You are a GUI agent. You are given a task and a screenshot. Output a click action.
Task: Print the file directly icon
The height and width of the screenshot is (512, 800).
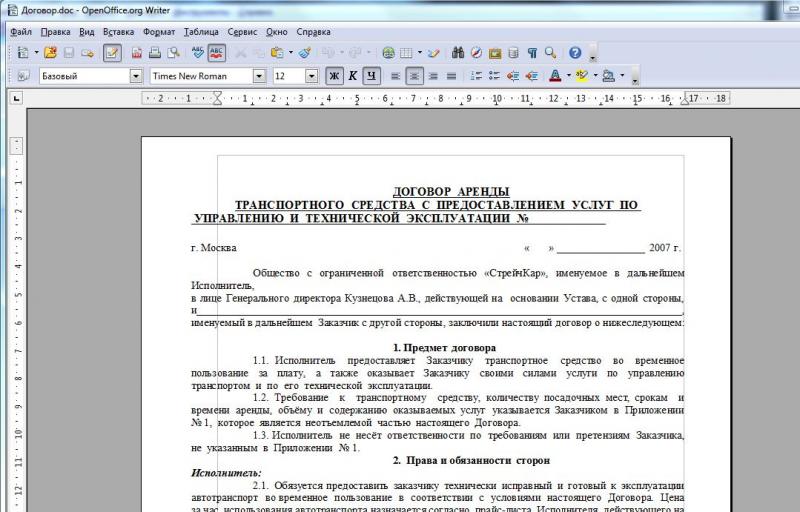coord(155,53)
